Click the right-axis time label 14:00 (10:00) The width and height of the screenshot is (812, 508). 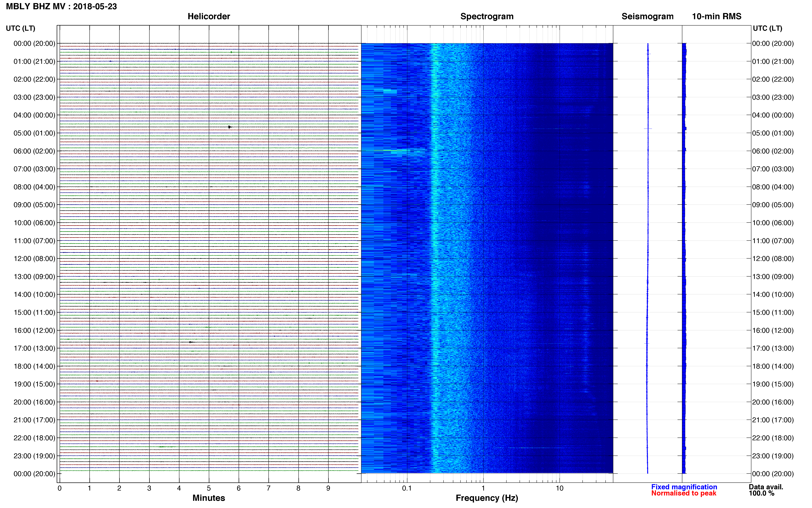pyautogui.click(x=773, y=295)
